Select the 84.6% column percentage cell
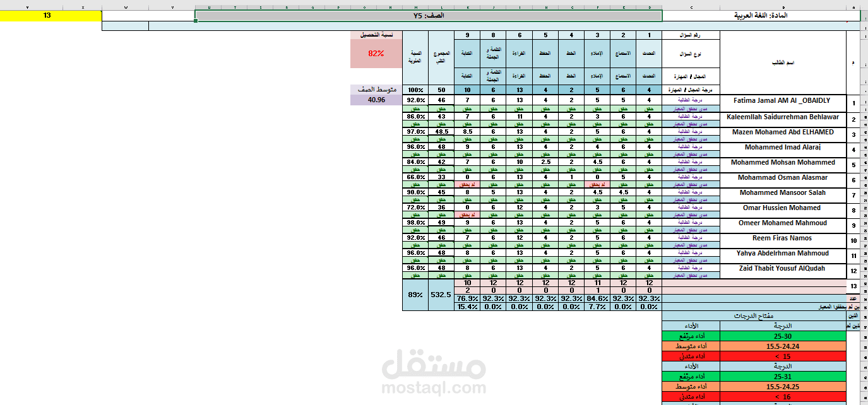This screenshot has height=405, width=868. (x=597, y=298)
